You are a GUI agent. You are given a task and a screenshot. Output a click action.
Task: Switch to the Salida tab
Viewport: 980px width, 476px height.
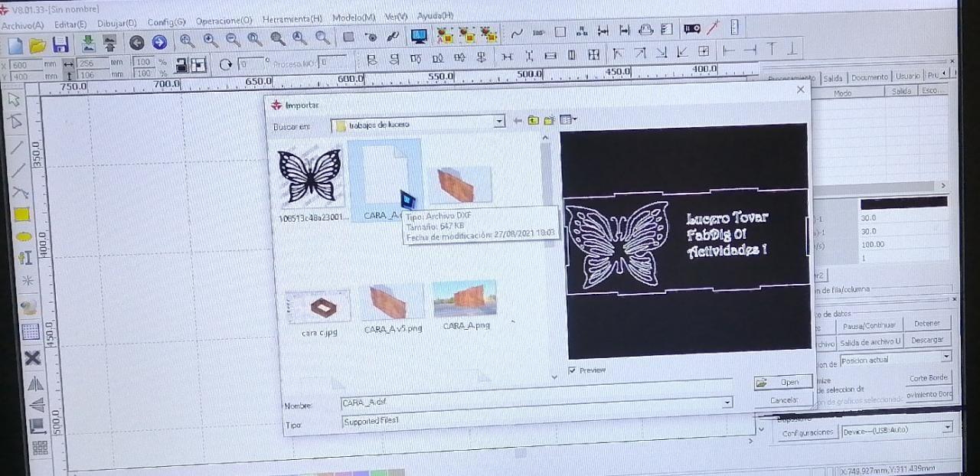tap(833, 78)
